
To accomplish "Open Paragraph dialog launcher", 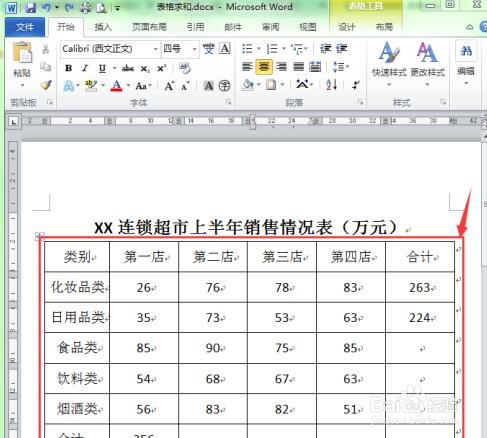I will [x=360, y=102].
